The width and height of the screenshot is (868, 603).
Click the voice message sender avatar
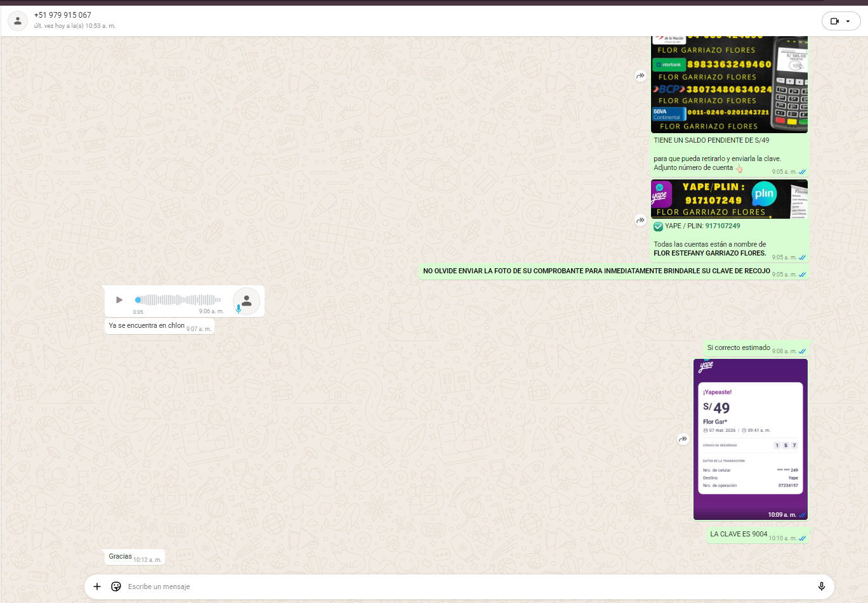click(x=246, y=301)
